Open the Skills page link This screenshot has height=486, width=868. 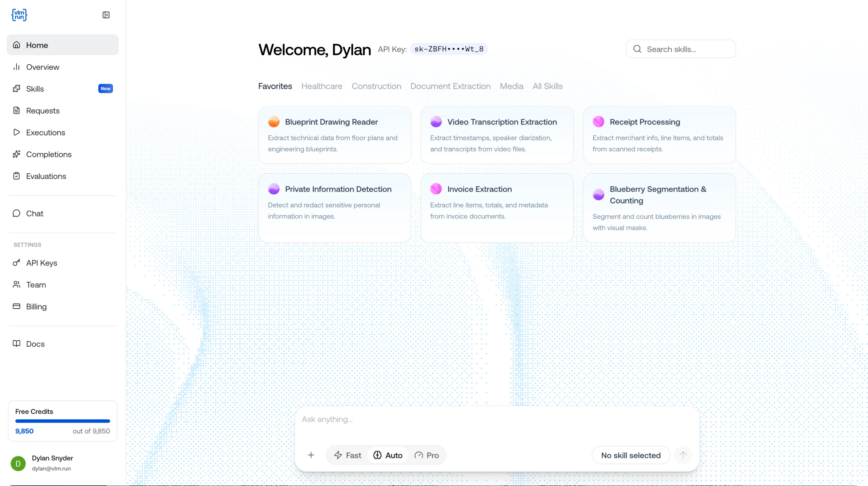point(63,89)
